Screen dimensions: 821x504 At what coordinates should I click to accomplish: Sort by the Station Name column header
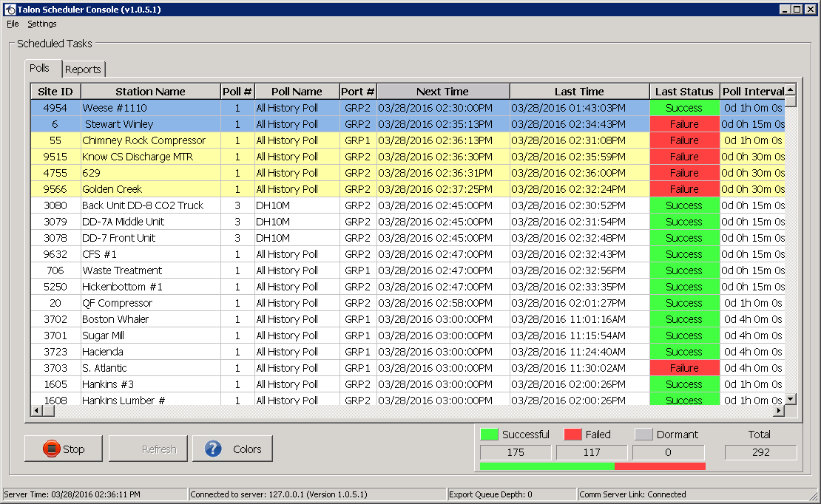click(151, 92)
